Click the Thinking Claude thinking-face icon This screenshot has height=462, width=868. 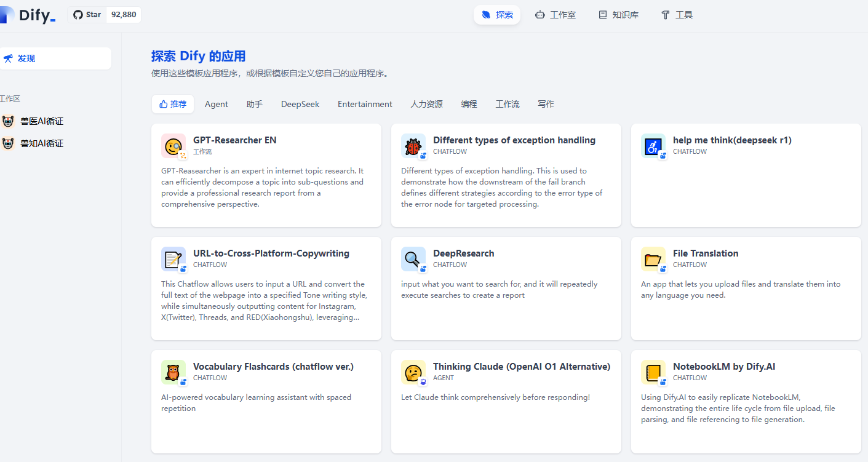[413, 372]
